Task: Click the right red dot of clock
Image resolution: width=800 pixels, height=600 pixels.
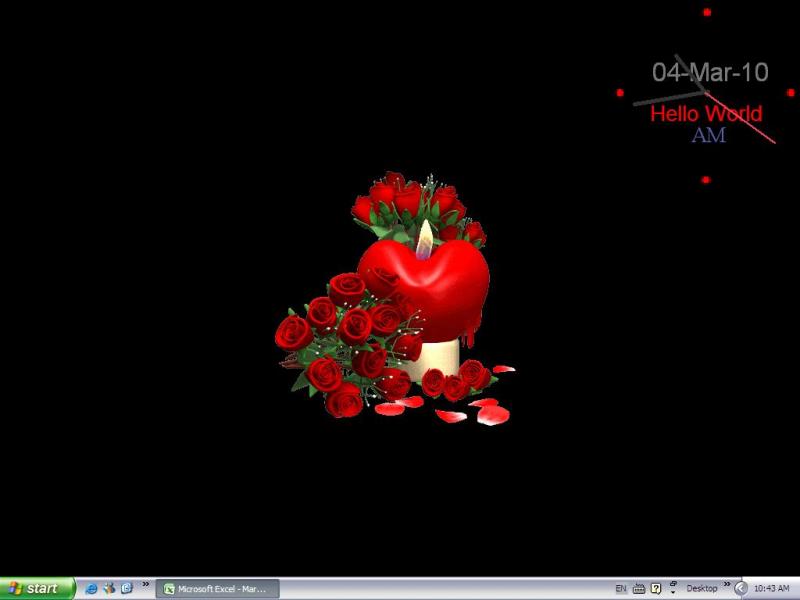Action: (791, 92)
